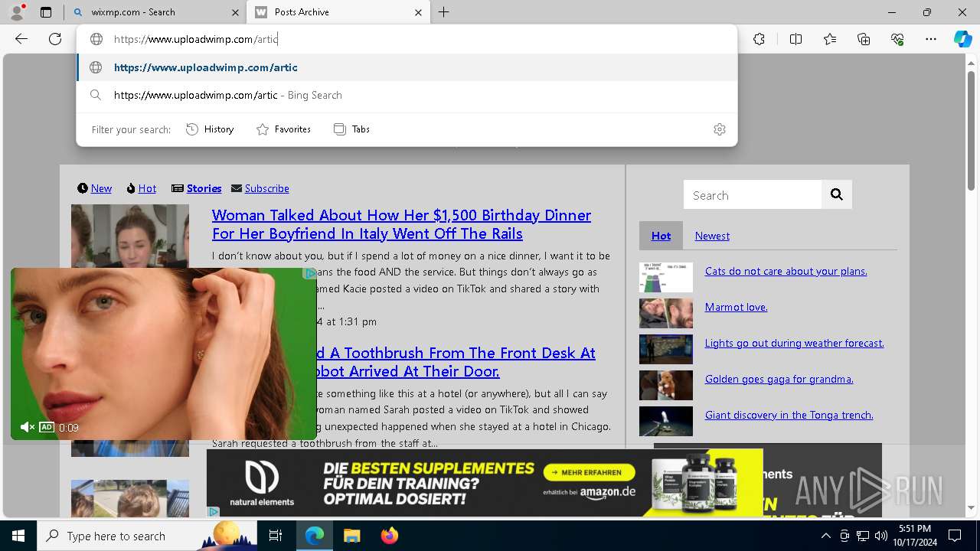Click the browser Back arrow
Viewport: 980px width, 551px height.
[21, 39]
